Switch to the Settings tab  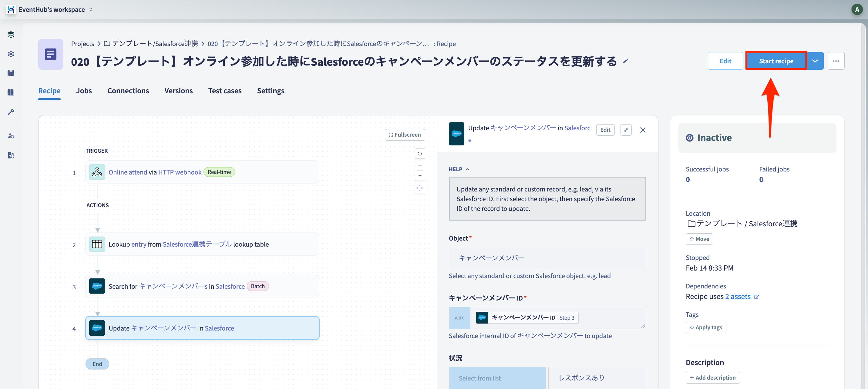271,91
